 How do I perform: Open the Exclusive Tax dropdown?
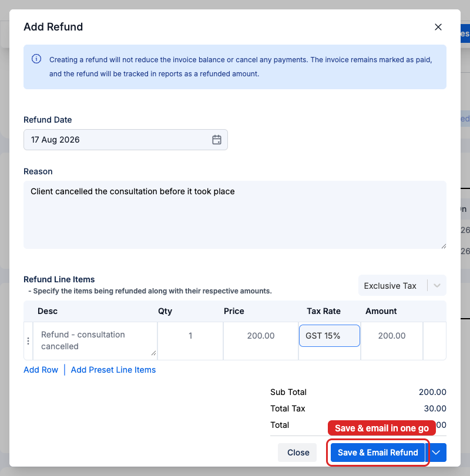click(x=402, y=285)
